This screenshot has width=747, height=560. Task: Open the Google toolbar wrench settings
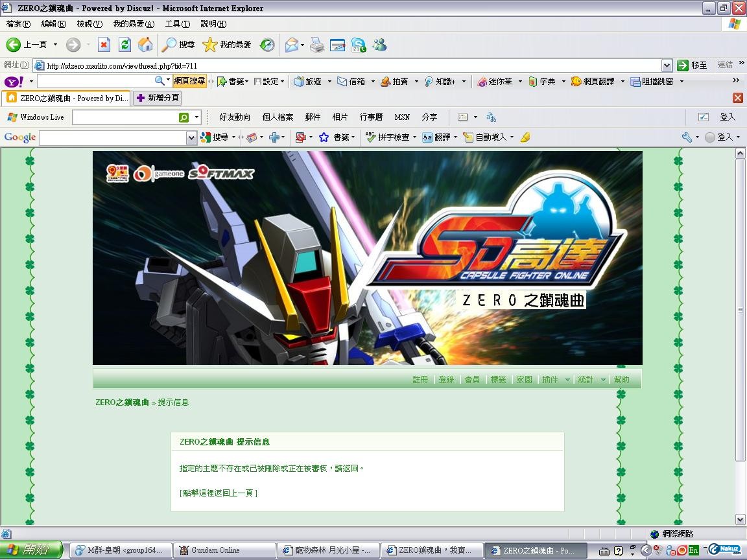(687, 137)
